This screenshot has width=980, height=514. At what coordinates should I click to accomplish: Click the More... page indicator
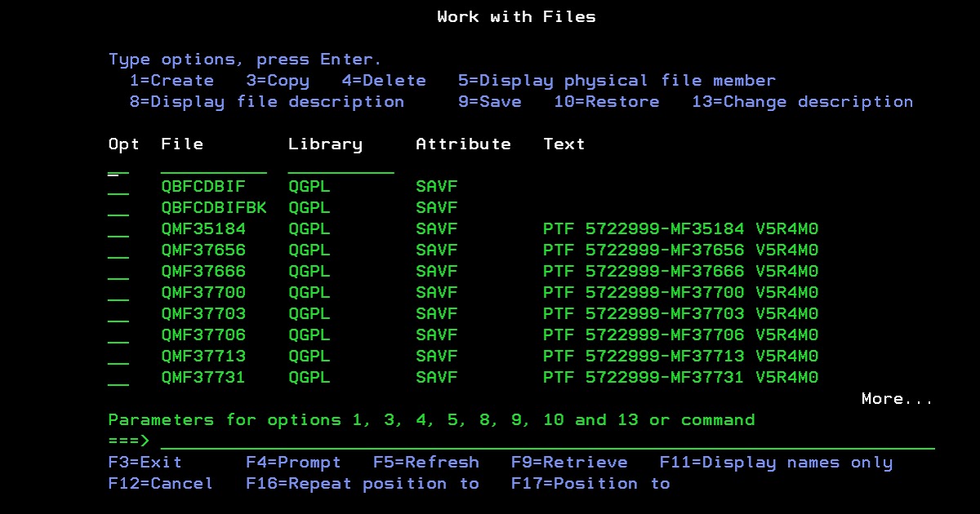[x=896, y=398]
